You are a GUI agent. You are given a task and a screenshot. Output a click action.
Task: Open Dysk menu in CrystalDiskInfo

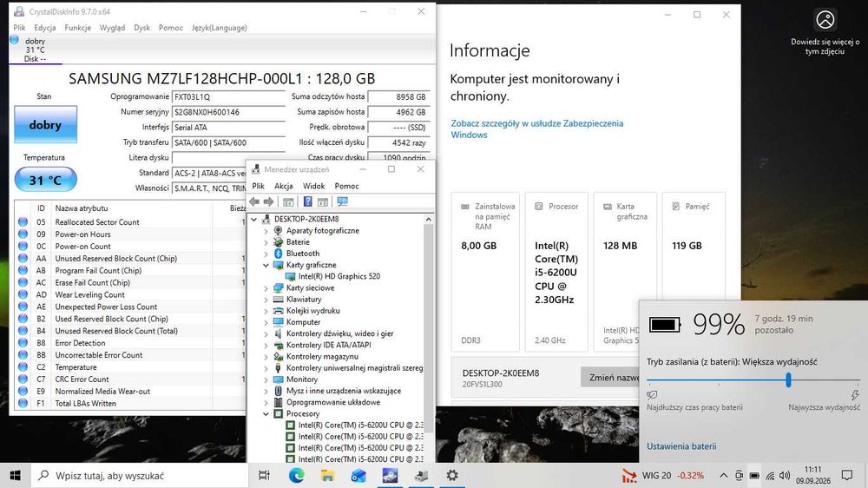pyautogui.click(x=141, y=27)
